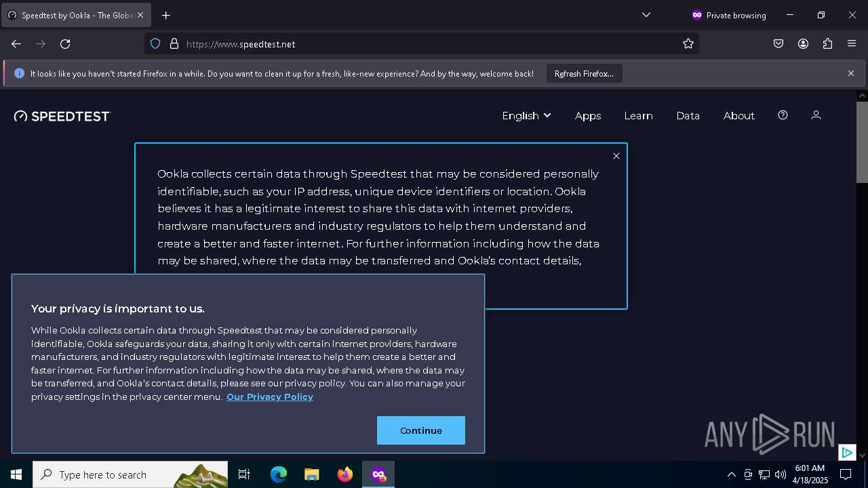This screenshot has width=868, height=488.
Task: Open the Data menu item
Action: [688, 116]
